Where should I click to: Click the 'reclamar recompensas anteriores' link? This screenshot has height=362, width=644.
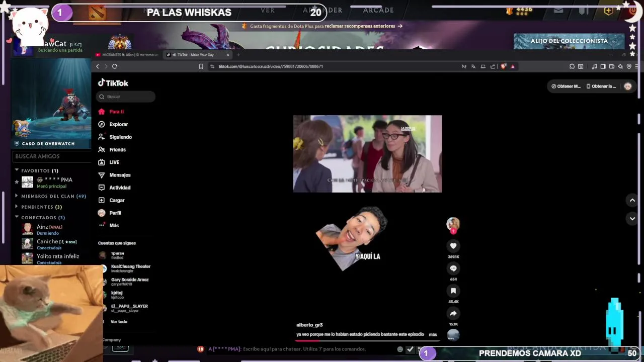tap(359, 26)
